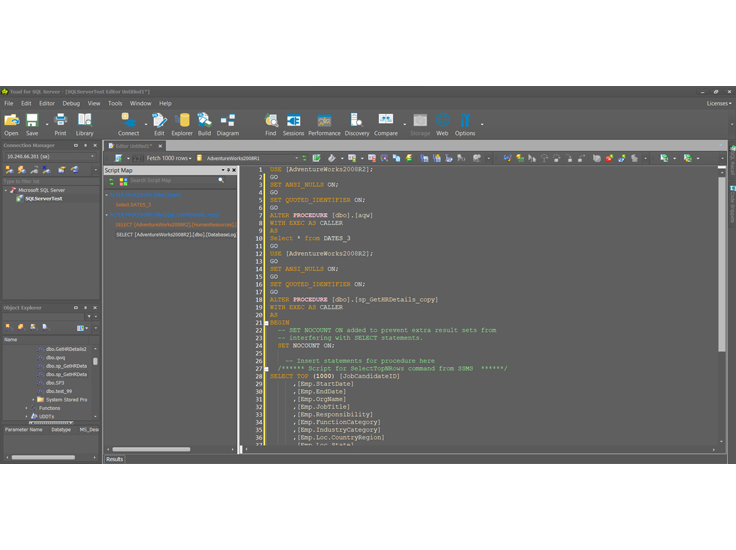Click the Print toolbar icon

[x=60, y=124]
